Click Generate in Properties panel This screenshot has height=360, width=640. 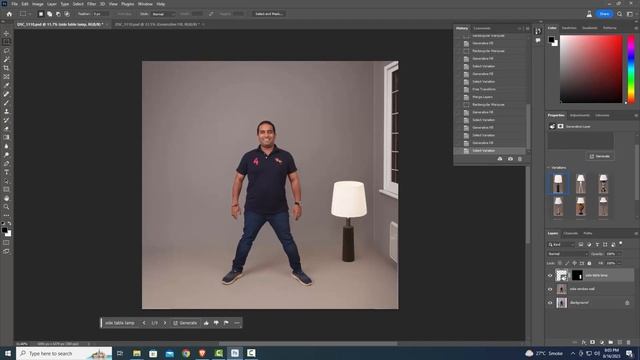(600, 156)
